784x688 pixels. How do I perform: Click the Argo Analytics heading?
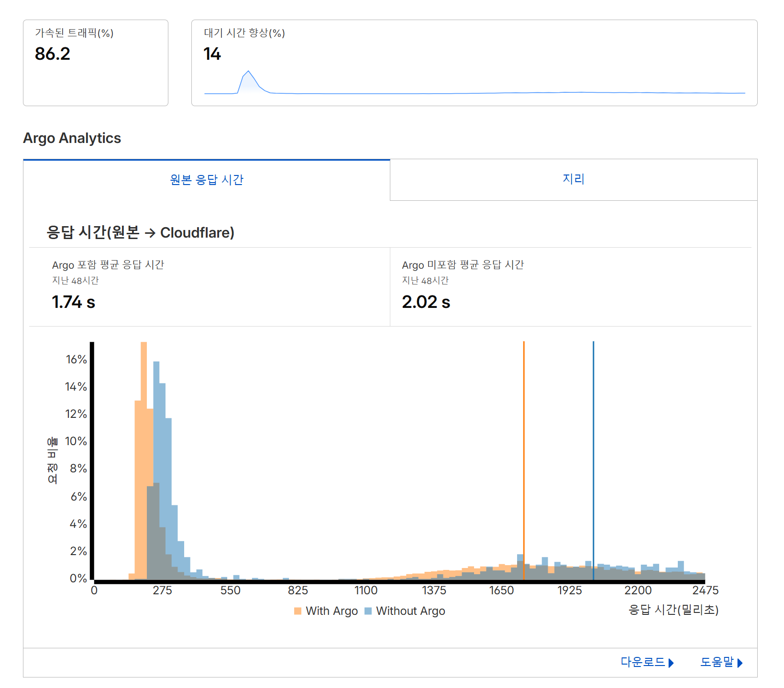[72, 138]
